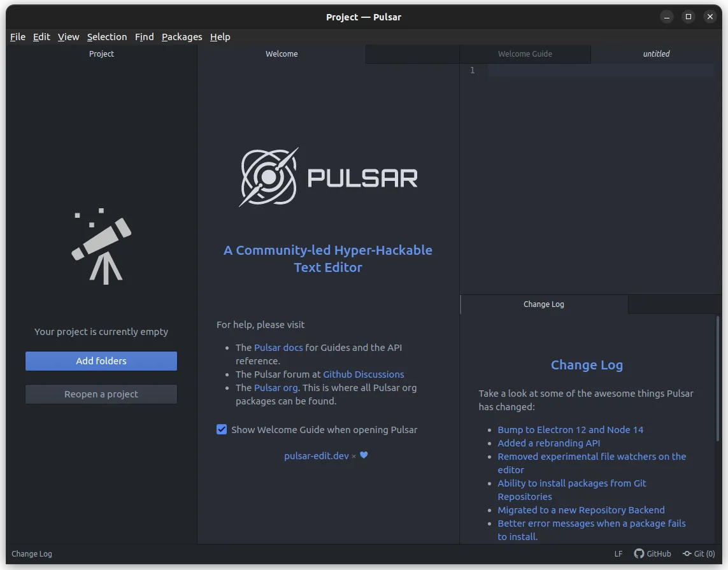Click the LF line-ending indicator

point(618,553)
